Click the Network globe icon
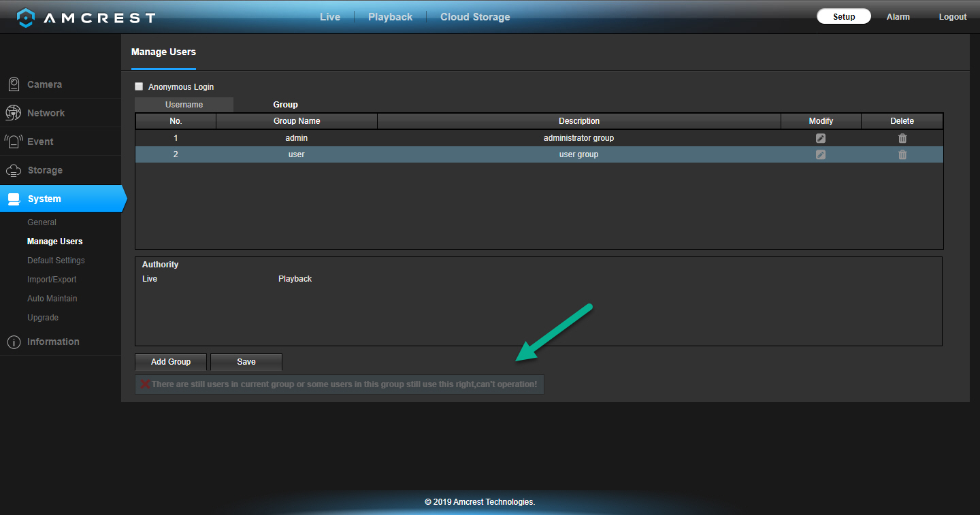 pyautogui.click(x=14, y=113)
